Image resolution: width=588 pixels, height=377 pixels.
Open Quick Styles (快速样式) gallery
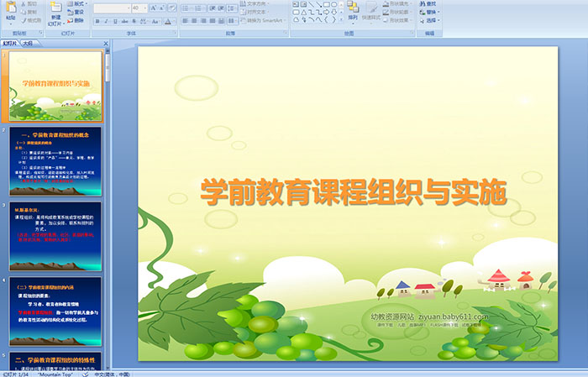point(371,11)
